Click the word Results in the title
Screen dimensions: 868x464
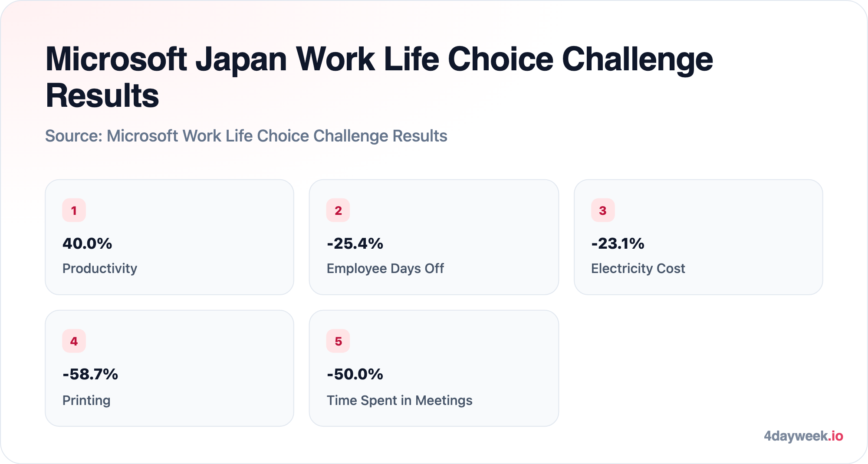click(102, 95)
